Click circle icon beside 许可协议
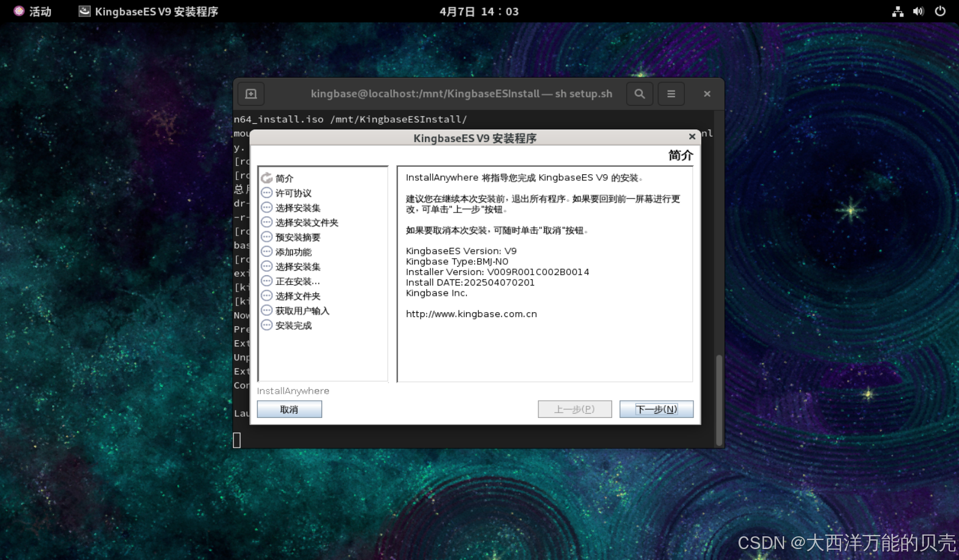This screenshot has height=560, width=959. [x=267, y=193]
